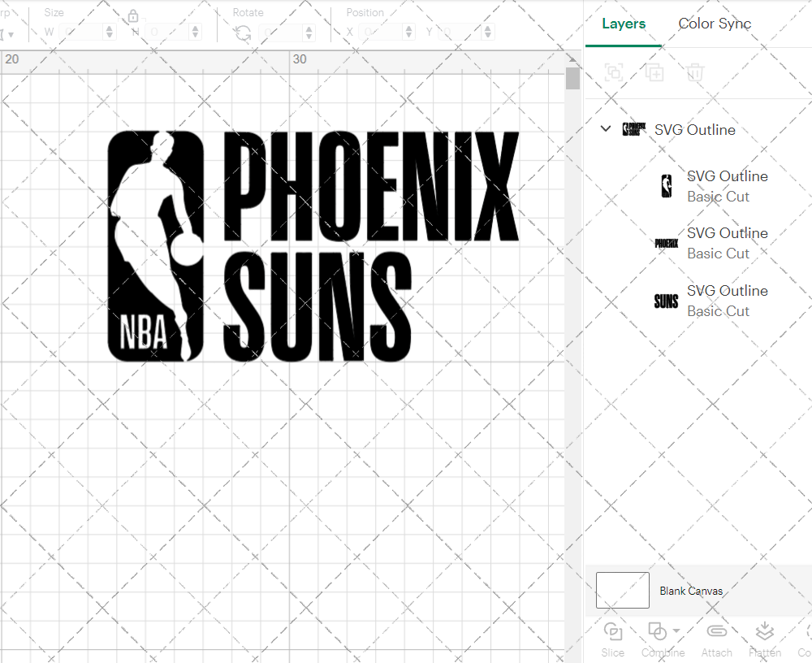Click the Width size input field
The image size is (812, 663).
tap(80, 32)
